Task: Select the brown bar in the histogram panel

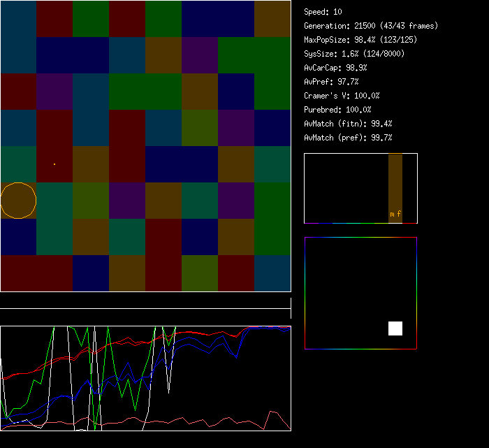Action: point(395,182)
